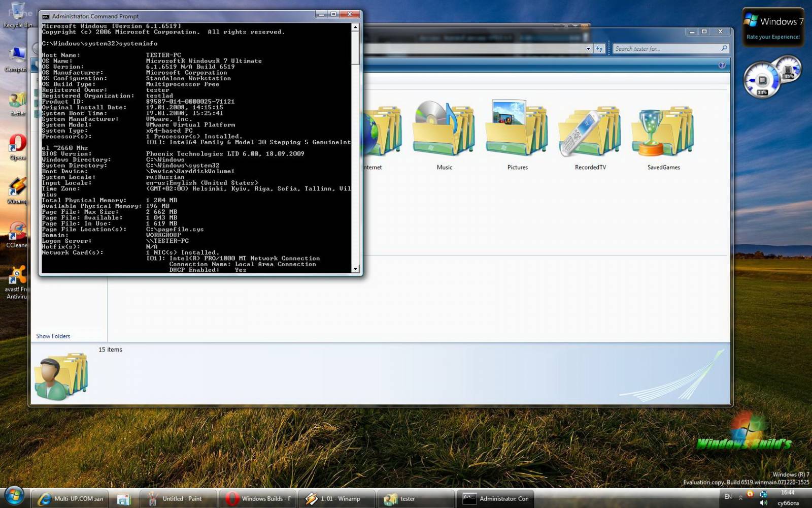Screen dimensions: 812x508
Task: Click the EN language indicator in tray
Action: (x=728, y=497)
